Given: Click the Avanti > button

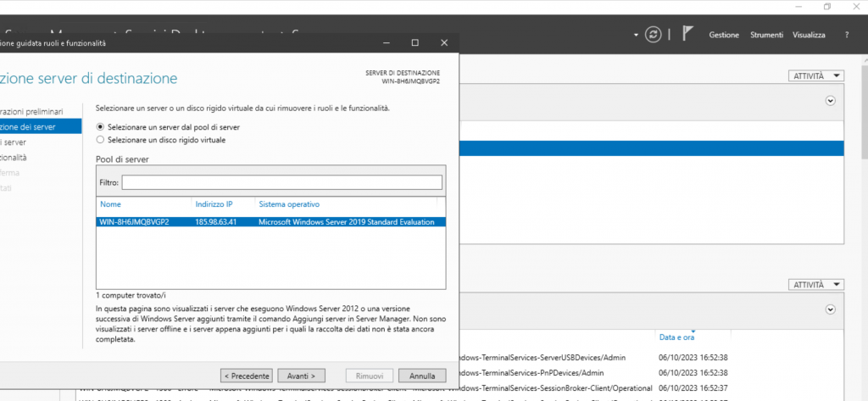Looking at the screenshot, I should click(x=300, y=376).
